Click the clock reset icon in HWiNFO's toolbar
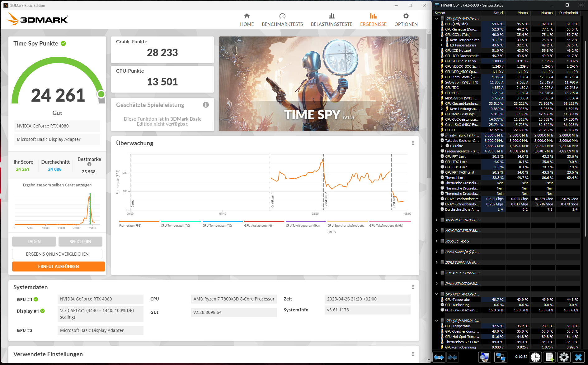This screenshot has height=365, width=588. click(x=535, y=357)
